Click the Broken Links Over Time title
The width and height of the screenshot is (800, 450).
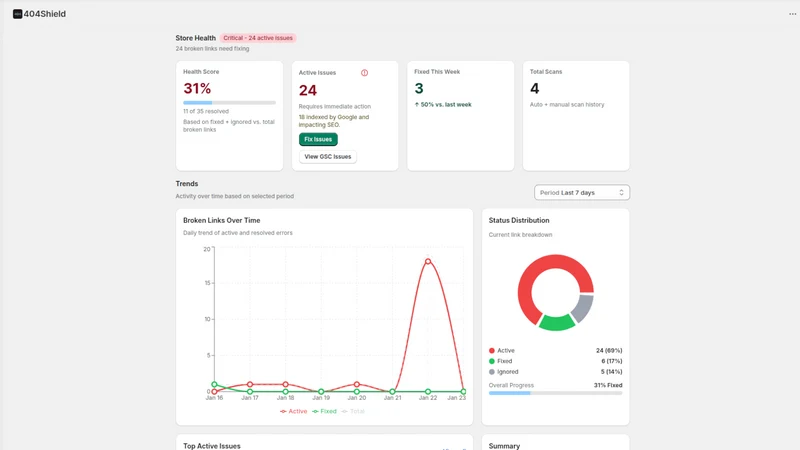pyautogui.click(x=221, y=220)
